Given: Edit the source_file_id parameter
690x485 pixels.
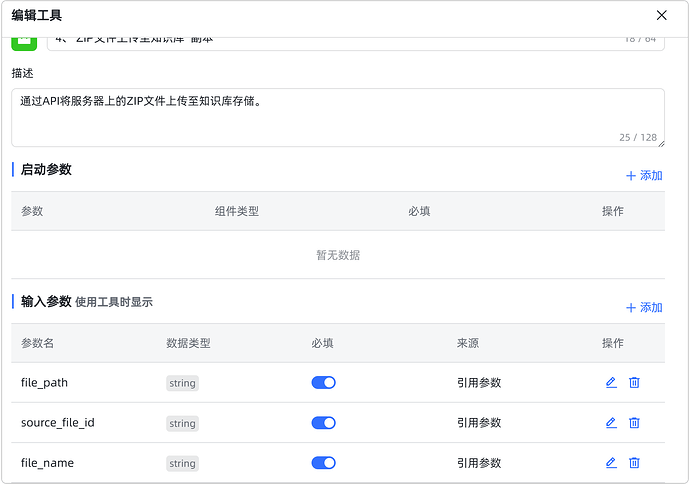Looking at the screenshot, I should tap(611, 423).
